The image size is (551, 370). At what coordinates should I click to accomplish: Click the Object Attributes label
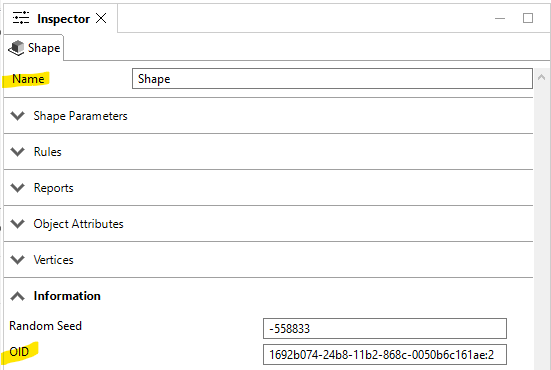[x=78, y=224]
